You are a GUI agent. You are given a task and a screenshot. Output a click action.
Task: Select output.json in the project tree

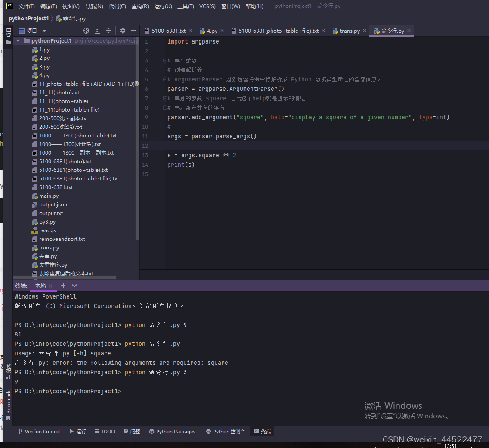tap(53, 205)
